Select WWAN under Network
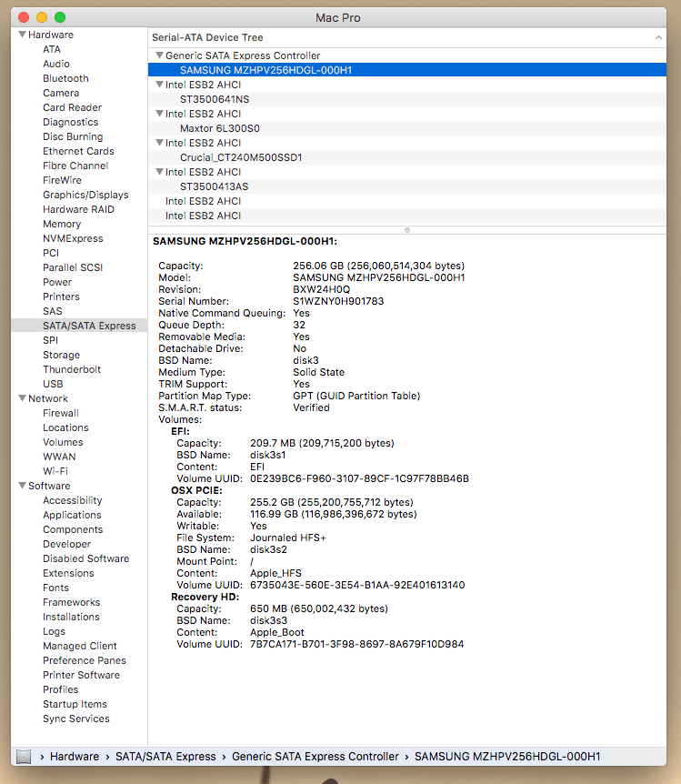Screen dimensions: 681x784 (x=59, y=457)
